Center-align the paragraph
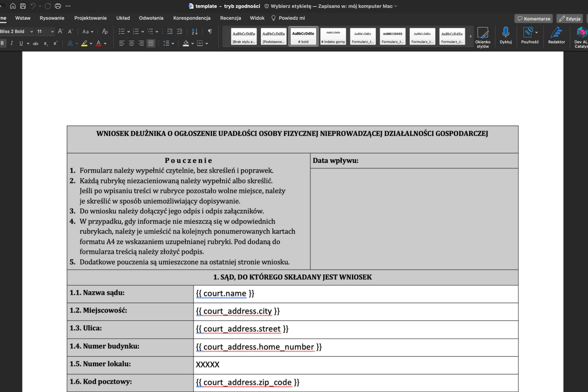The width and height of the screenshot is (588, 392). (131, 43)
